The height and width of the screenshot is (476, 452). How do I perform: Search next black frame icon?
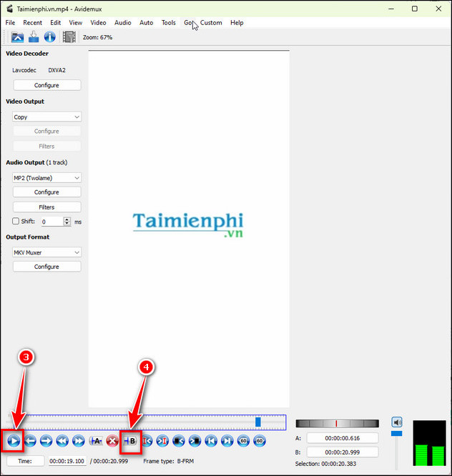coord(195,441)
